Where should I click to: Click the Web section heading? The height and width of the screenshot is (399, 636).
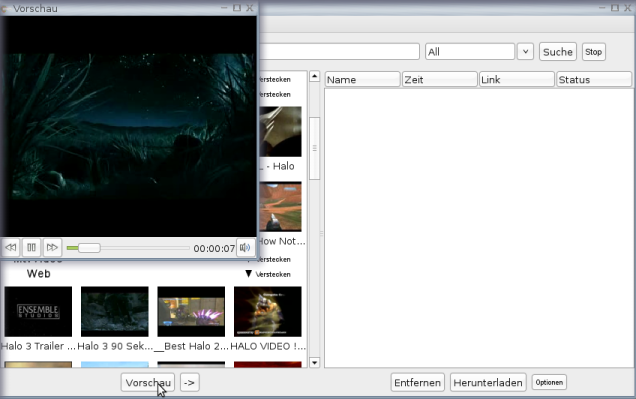[39, 274]
